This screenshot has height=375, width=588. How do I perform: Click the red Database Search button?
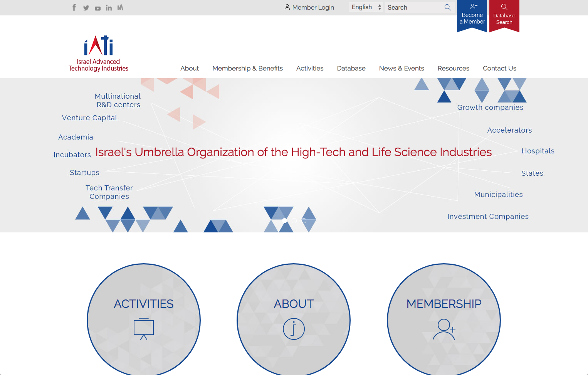click(x=504, y=15)
